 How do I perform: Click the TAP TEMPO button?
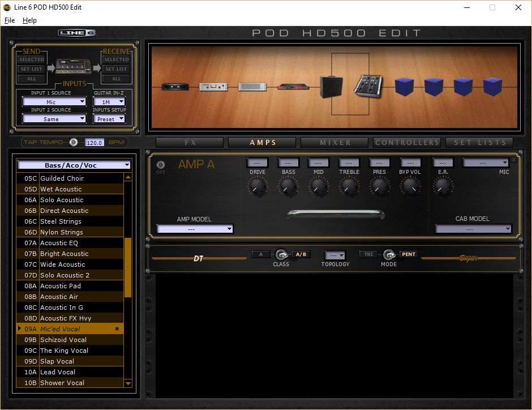(73, 142)
